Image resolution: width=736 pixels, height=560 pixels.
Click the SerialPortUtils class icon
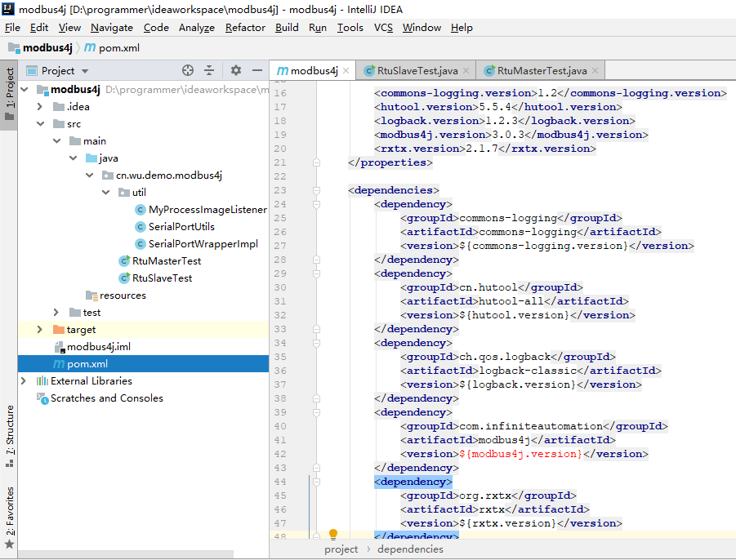point(140,227)
